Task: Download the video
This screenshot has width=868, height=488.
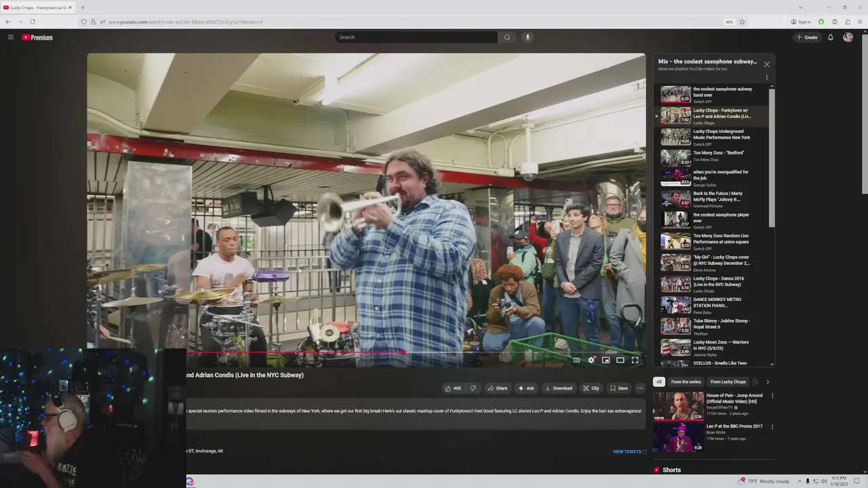Action: (x=558, y=388)
